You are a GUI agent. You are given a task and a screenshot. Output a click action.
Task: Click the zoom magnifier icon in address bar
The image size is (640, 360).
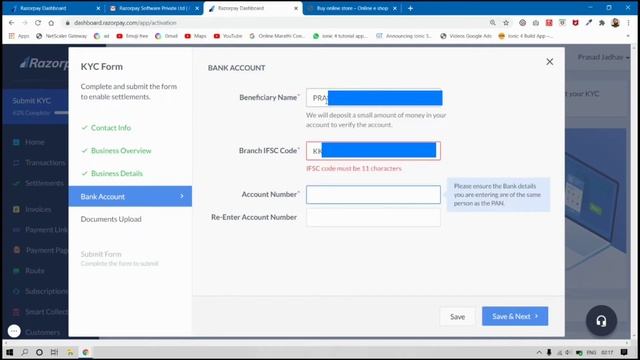coord(493,23)
